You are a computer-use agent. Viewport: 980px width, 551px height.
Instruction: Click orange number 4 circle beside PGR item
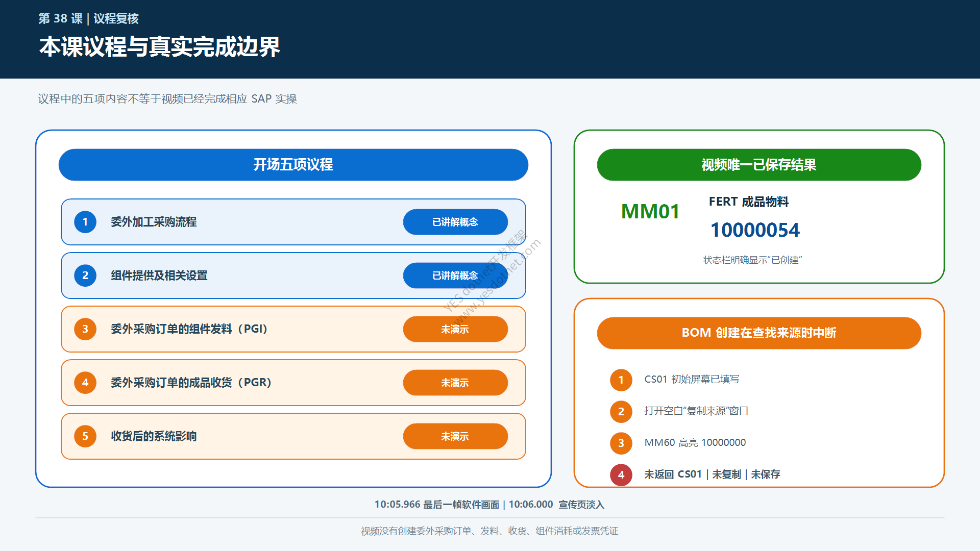[85, 383]
